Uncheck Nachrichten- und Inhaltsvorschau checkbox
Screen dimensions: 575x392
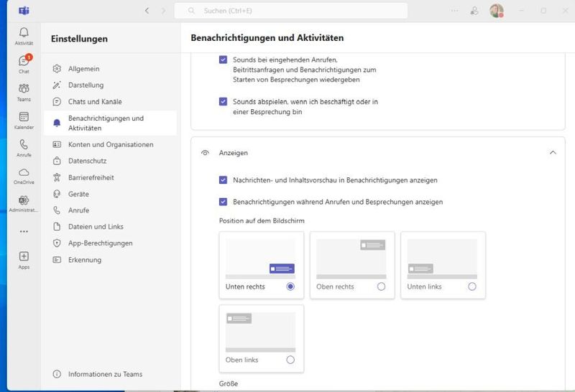tap(224, 180)
